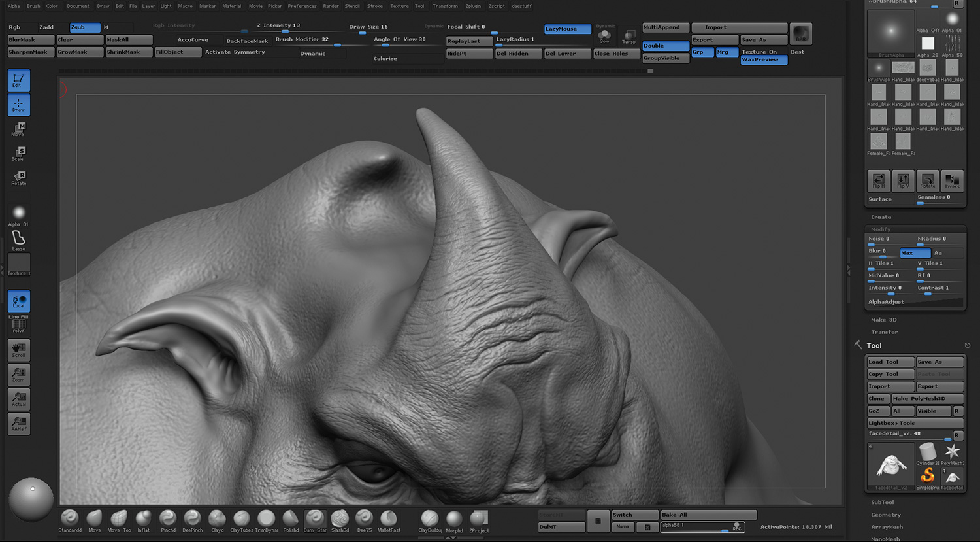
Task: Click the AAHalf icon
Action: [18, 424]
